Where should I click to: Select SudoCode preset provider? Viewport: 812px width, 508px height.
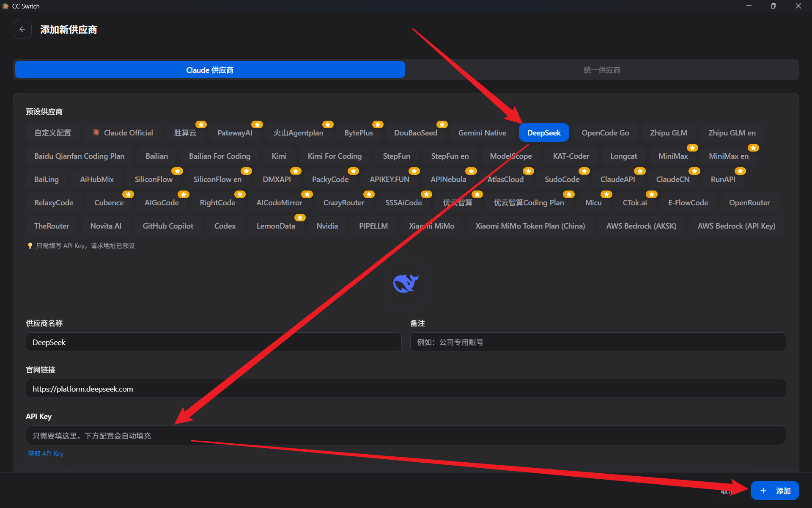click(562, 179)
